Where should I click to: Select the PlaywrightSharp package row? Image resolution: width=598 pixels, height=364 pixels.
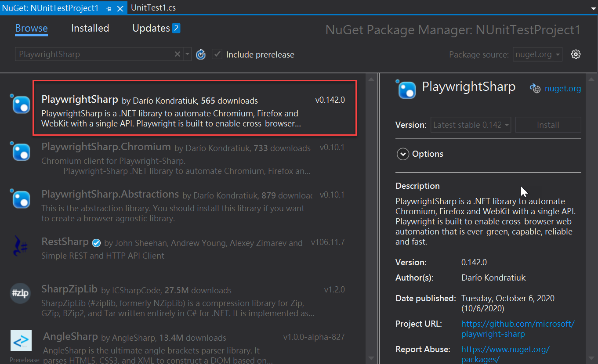[194, 108]
